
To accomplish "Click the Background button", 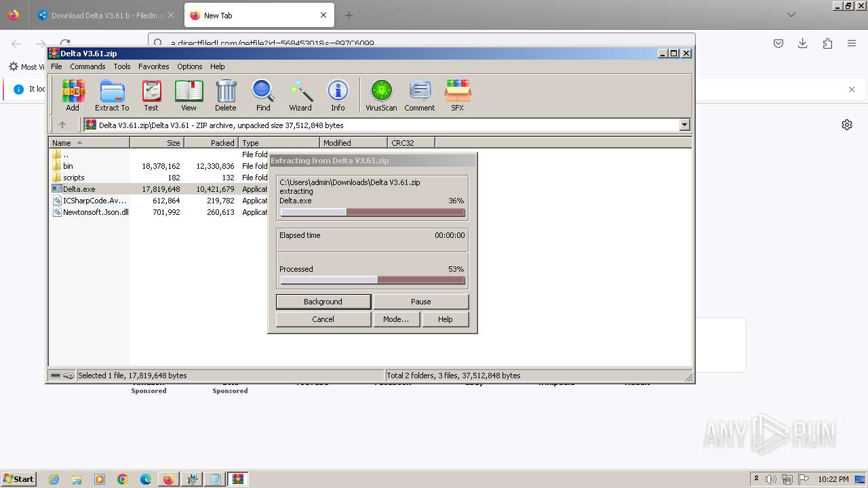I will click(323, 302).
